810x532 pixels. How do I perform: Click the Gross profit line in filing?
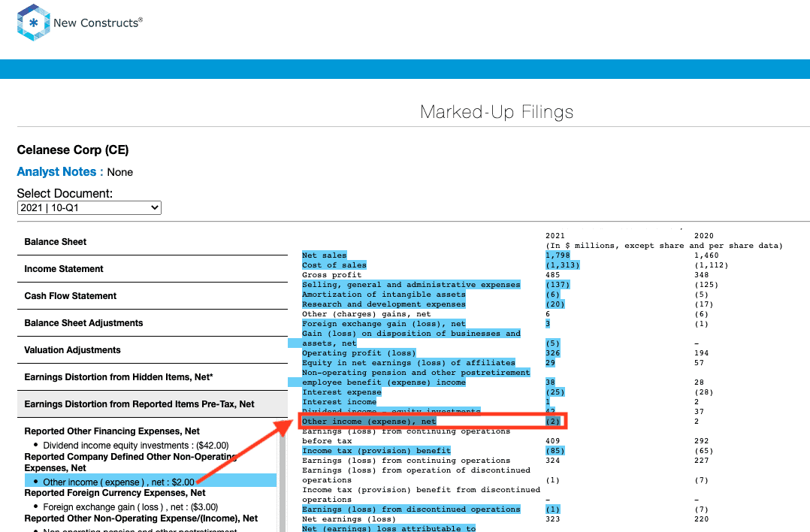coord(331,275)
